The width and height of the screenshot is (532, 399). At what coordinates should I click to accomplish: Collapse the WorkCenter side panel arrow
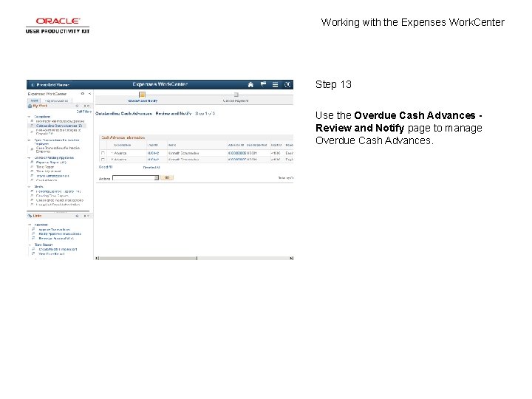89,94
